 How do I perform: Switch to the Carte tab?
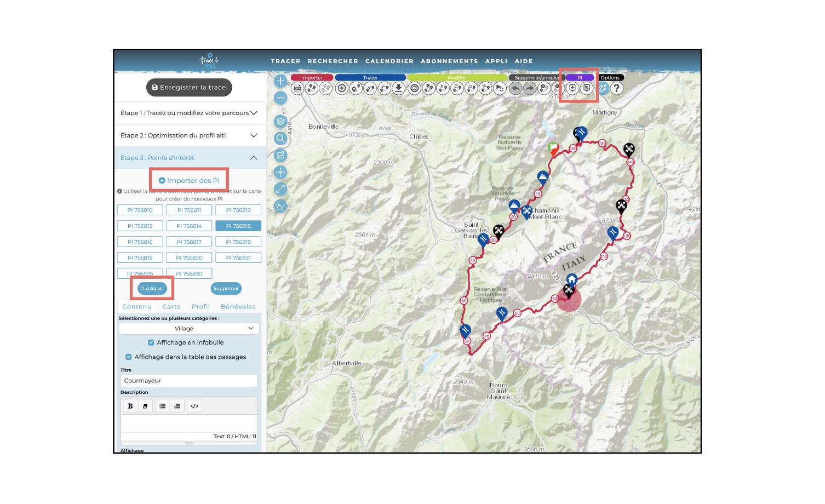[171, 307]
